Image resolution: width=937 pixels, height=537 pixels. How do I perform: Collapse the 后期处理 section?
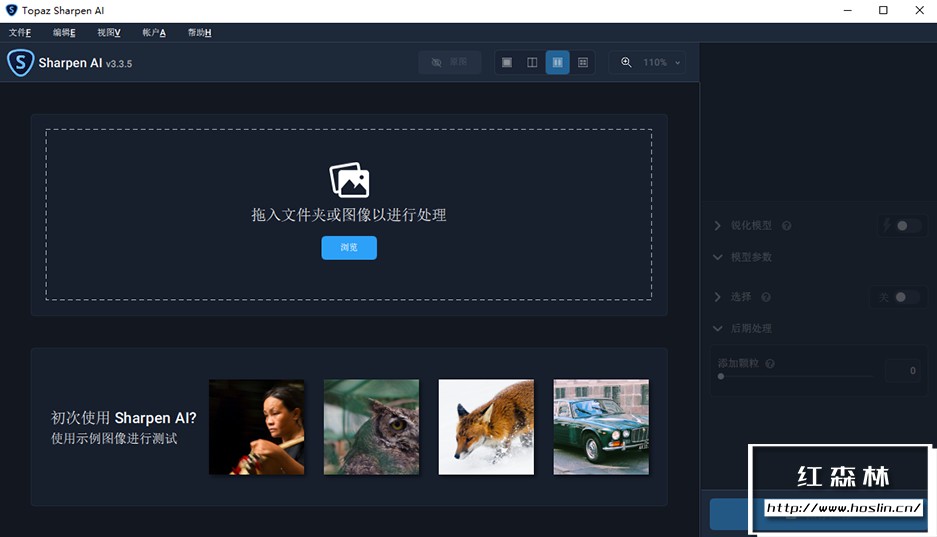718,328
